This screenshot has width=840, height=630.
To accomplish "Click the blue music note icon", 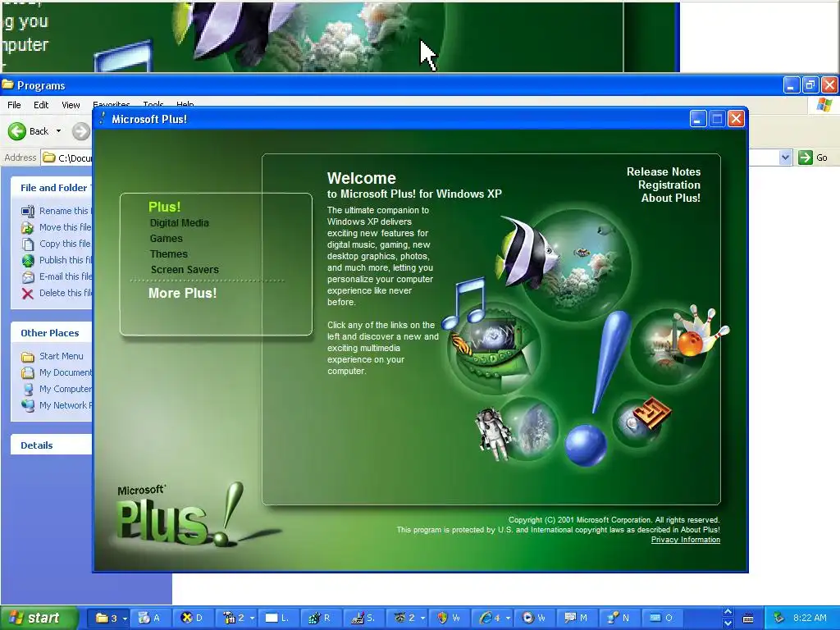I will click(x=464, y=303).
